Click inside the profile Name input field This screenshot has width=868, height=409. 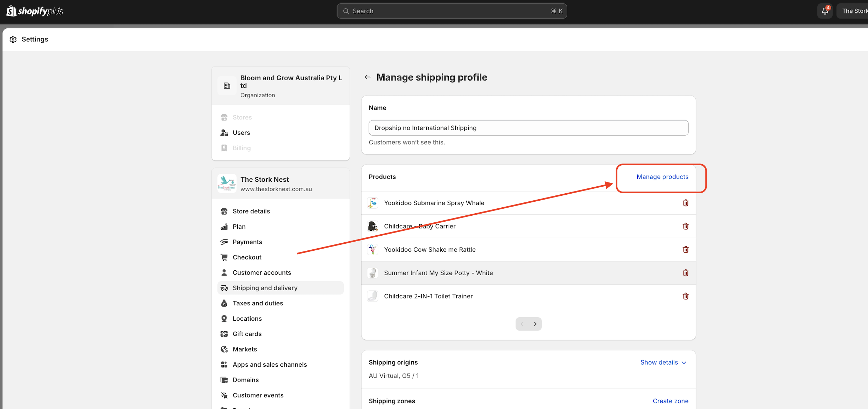click(528, 128)
